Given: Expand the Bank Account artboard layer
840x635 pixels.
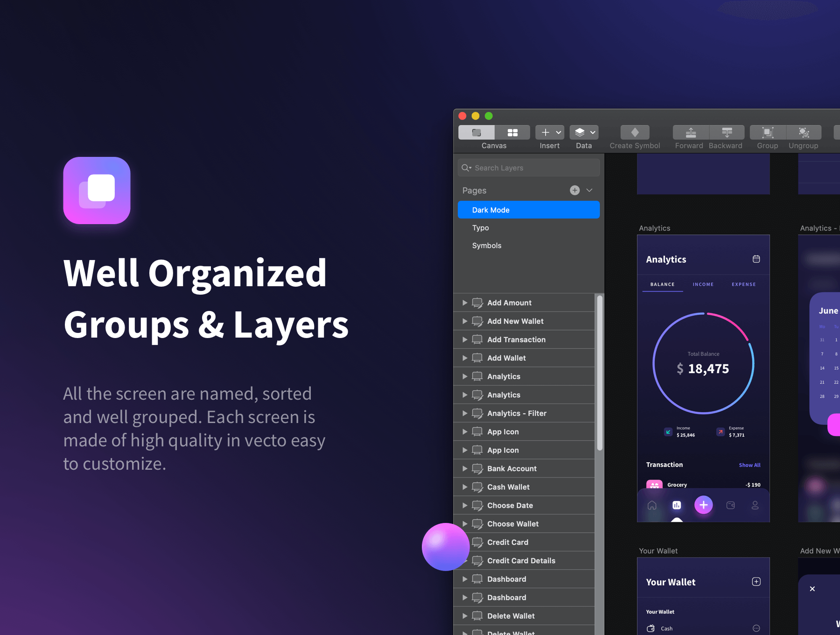Looking at the screenshot, I should [465, 468].
